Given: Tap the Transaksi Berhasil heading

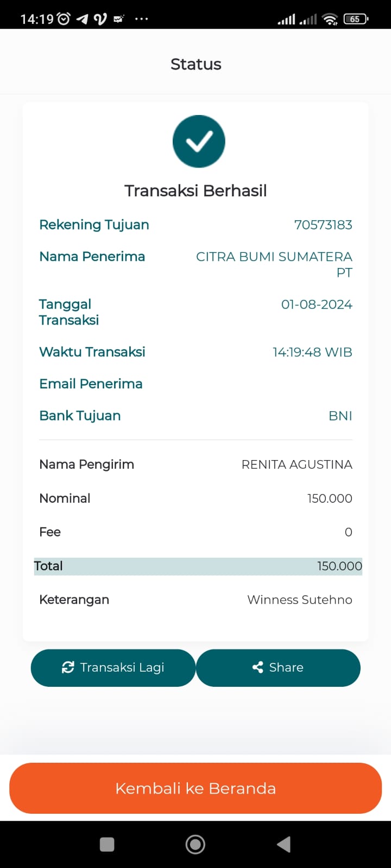Looking at the screenshot, I should (x=195, y=191).
